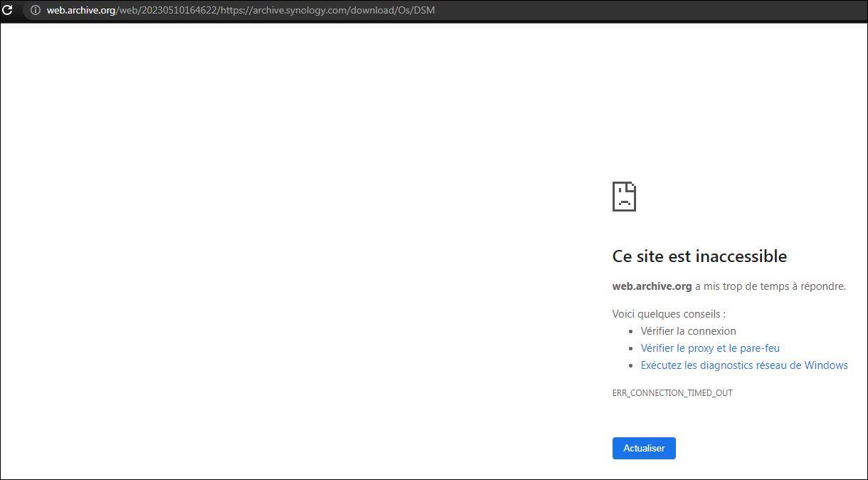Click the browser reload icon
Screen dimensions: 868x480
pos(7,10)
